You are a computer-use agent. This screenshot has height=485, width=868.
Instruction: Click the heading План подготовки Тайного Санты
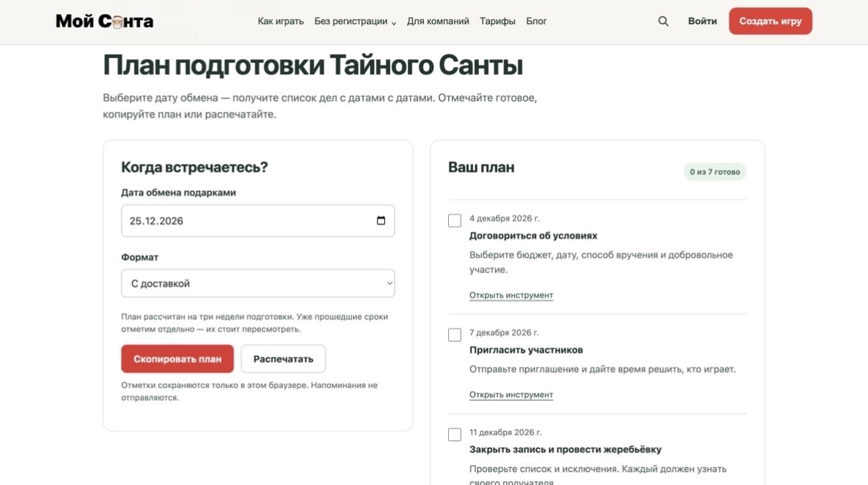point(313,65)
